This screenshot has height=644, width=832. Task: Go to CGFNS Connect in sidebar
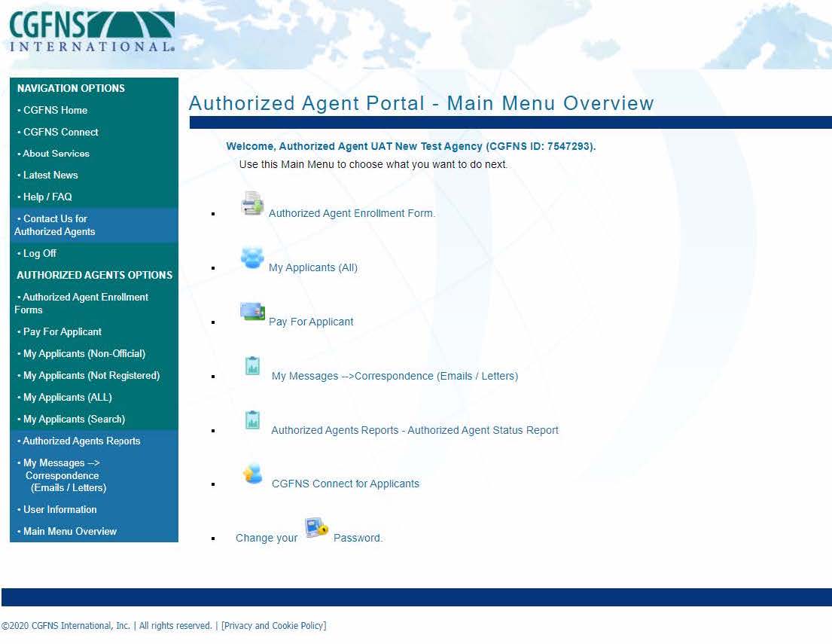coord(60,133)
